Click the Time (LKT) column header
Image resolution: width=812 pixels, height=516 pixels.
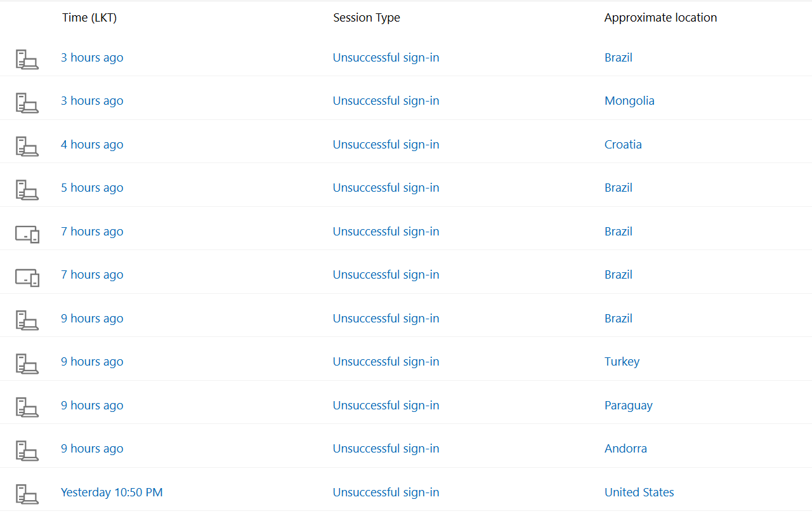click(89, 18)
